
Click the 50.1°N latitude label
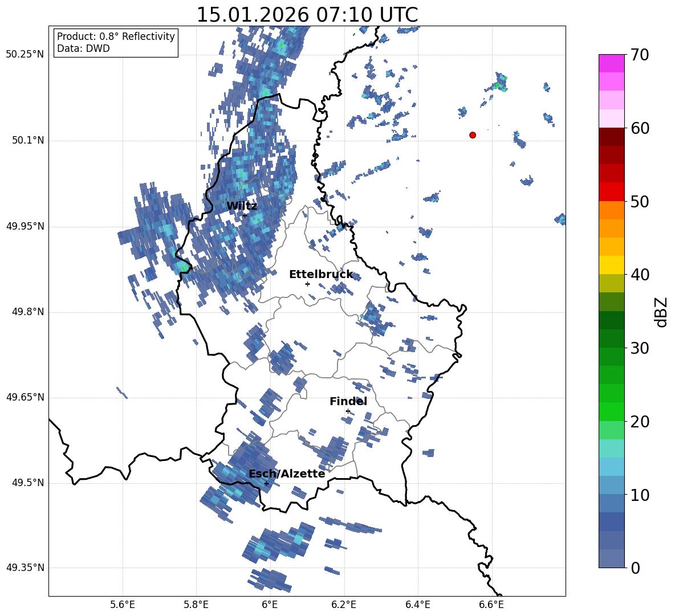point(28,141)
